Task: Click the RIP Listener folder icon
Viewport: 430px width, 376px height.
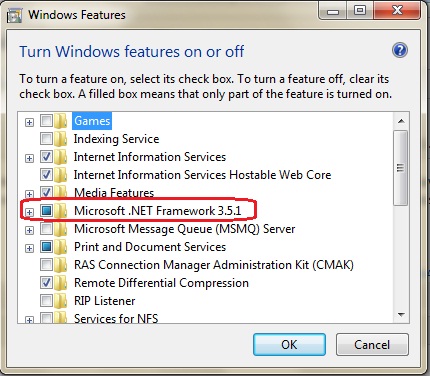Action: pos(61,301)
